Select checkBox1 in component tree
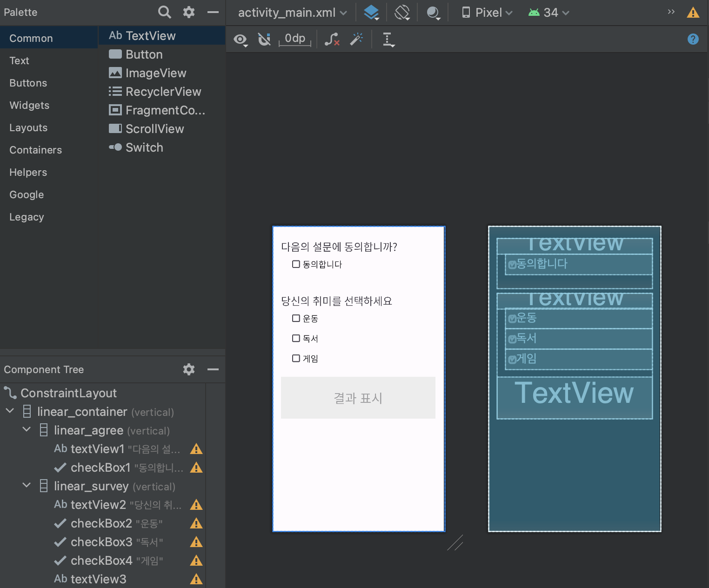Viewport: 709px width, 588px height. [x=119, y=468]
